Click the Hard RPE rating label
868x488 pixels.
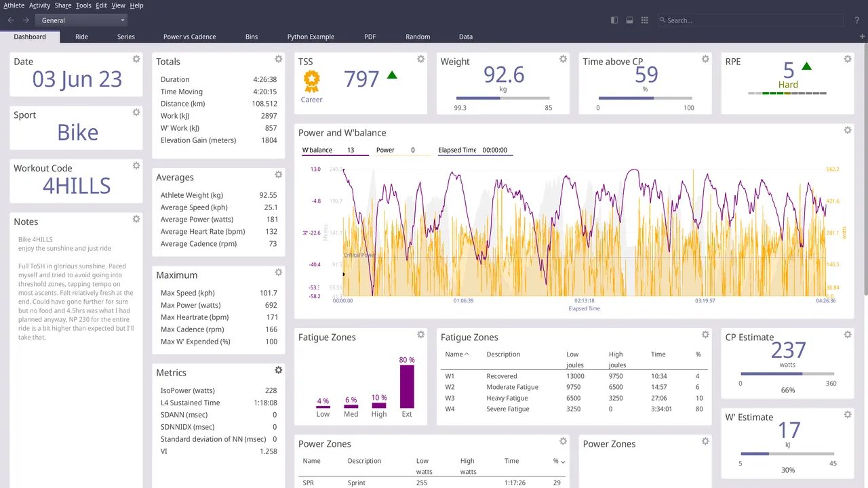(788, 85)
